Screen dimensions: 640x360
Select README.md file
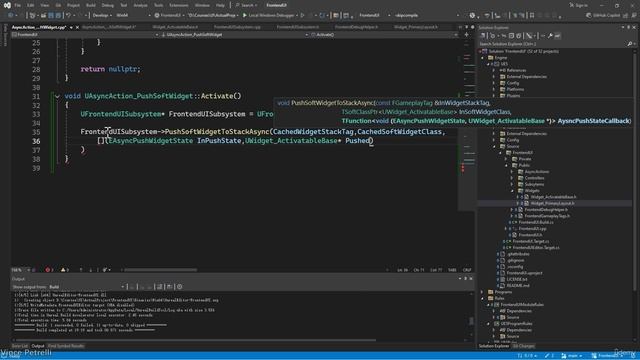(x=517, y=286)
